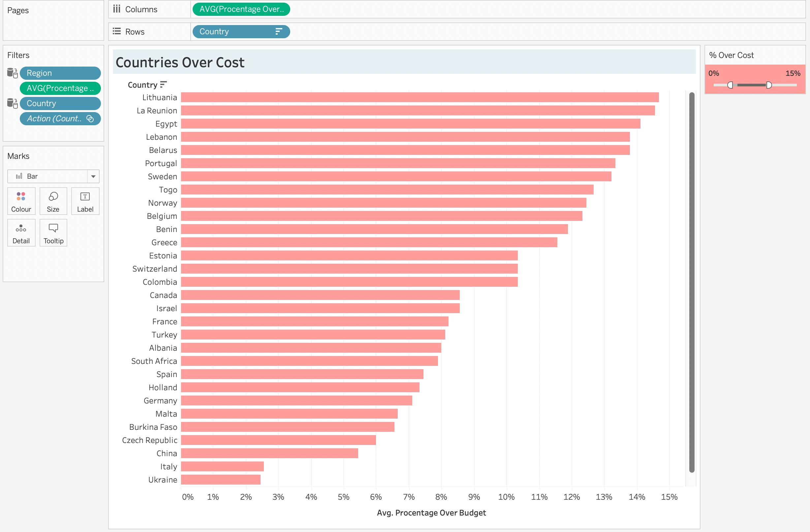This screenshot has height=532, width=810.
Task: Click the sort indicator beside the Country header
Action: [x=164, y=85]
